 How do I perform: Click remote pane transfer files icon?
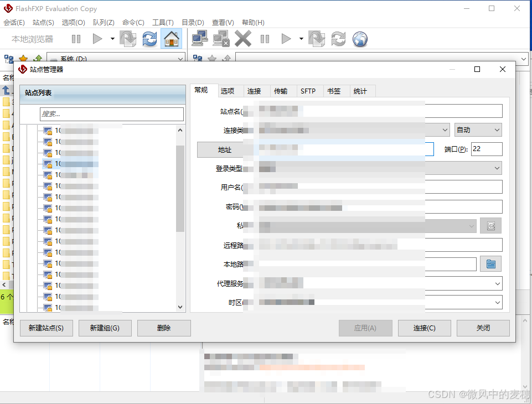[x=317, y=39]
